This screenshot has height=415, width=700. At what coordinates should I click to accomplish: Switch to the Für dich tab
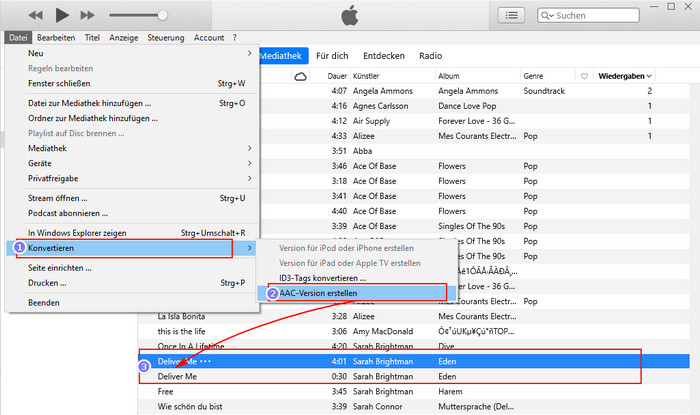332,56
